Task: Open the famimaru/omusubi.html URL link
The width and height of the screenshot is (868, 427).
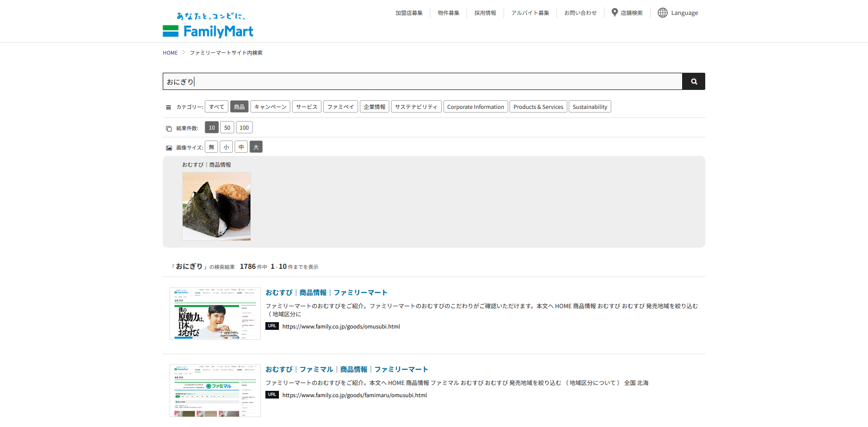Action: 354,395
